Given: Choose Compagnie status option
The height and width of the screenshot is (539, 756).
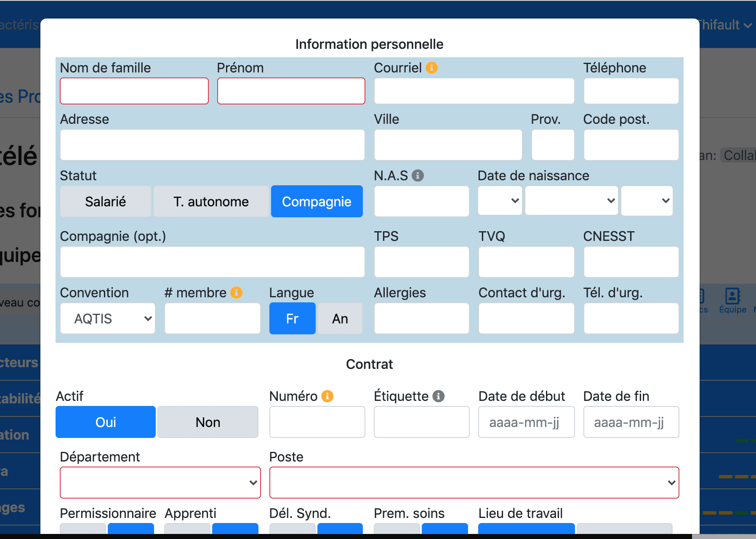Looking at the screenshot, I should (x=317, y=202).
